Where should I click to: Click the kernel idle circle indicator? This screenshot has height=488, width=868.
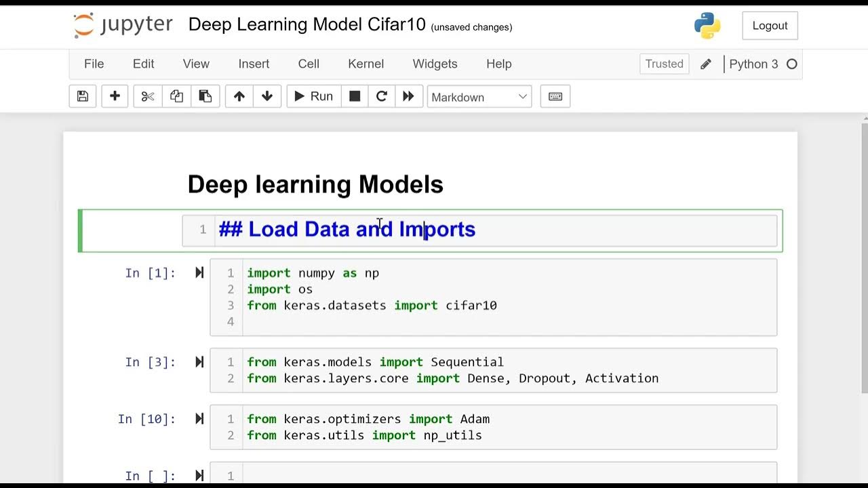791,64
